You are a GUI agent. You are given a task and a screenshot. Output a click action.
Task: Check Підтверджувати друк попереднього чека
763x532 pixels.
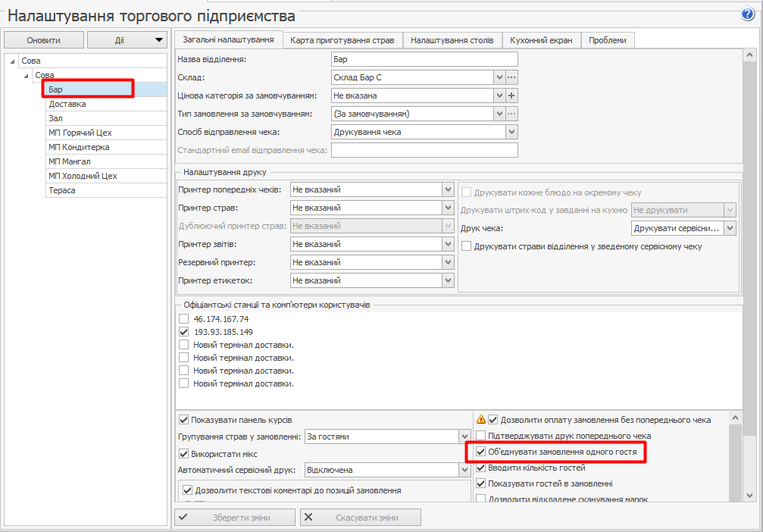click(x=480, y=436)
